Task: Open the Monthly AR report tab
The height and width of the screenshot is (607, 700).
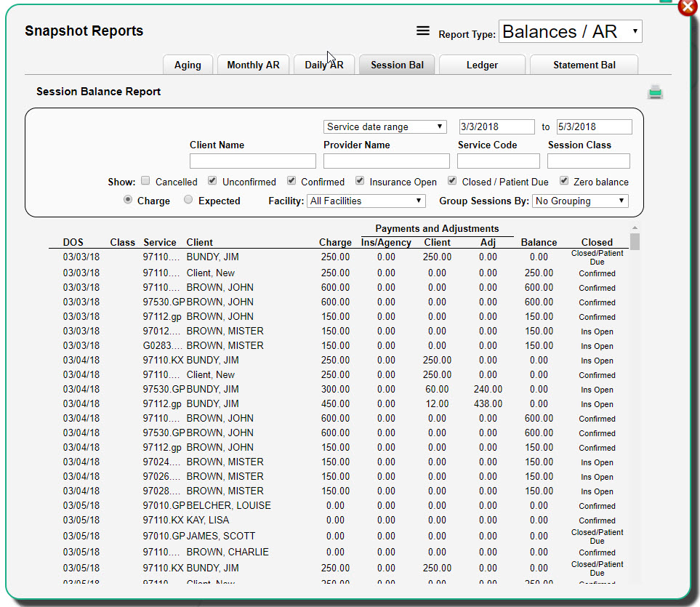Action: [253, 65]
